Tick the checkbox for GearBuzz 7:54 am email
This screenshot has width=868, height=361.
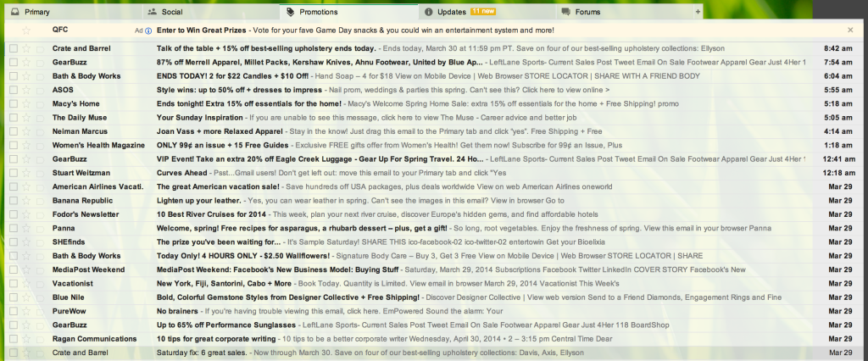pyautogui.click(x=14, y=62)
